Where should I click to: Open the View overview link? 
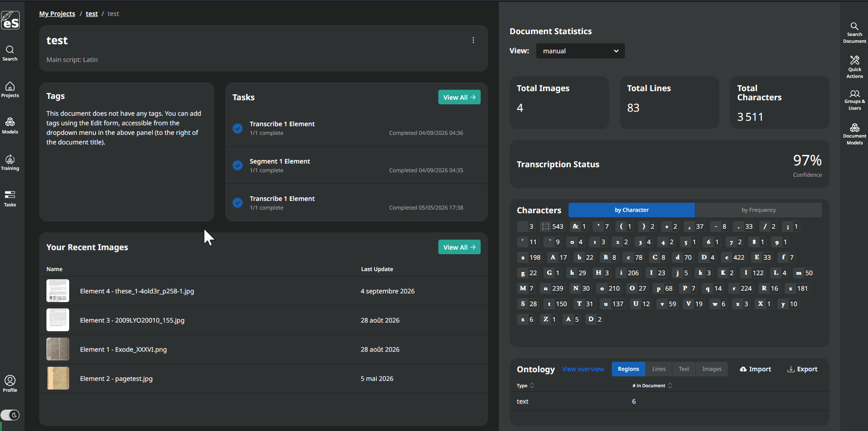click(583, 369)
